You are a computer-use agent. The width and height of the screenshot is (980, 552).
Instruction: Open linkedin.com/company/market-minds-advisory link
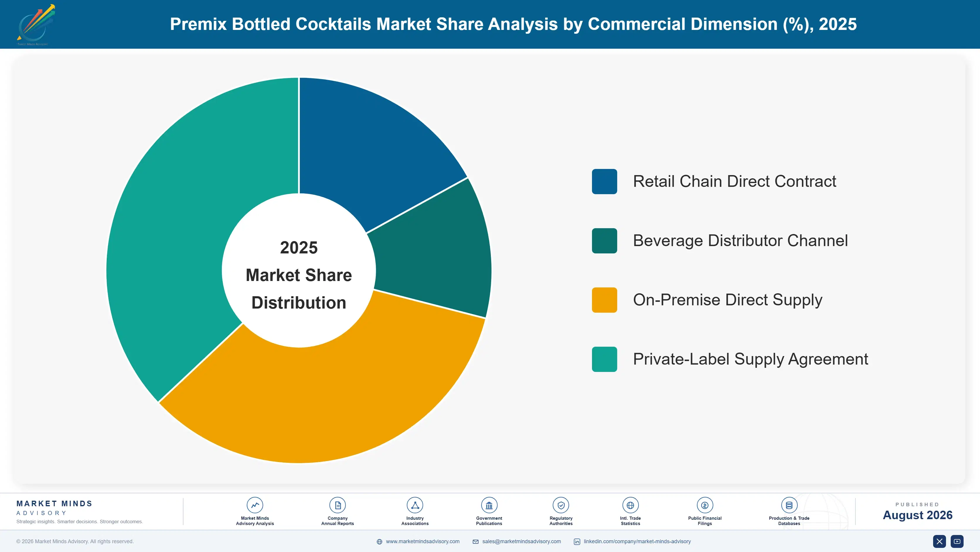(x=637, y=541)
